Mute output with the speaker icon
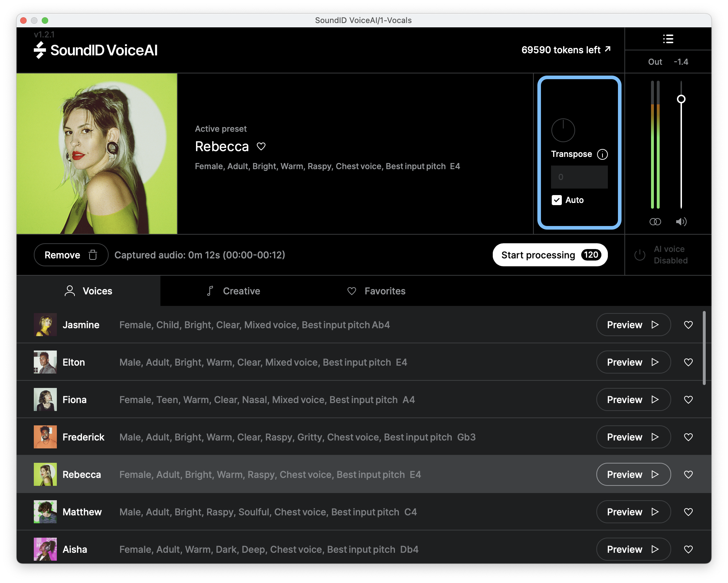 [681, 222]
